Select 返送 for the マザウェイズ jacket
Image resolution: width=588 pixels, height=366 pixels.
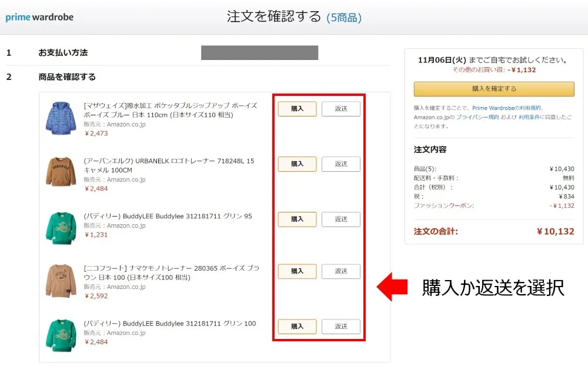(341, 109)
